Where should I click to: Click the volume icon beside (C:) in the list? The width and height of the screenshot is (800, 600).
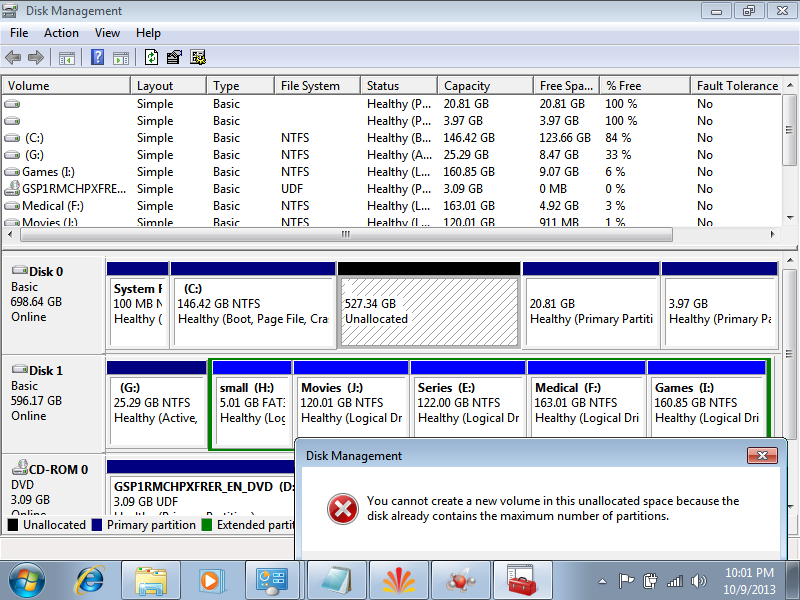pyautogui.click(x=10, y=137)
